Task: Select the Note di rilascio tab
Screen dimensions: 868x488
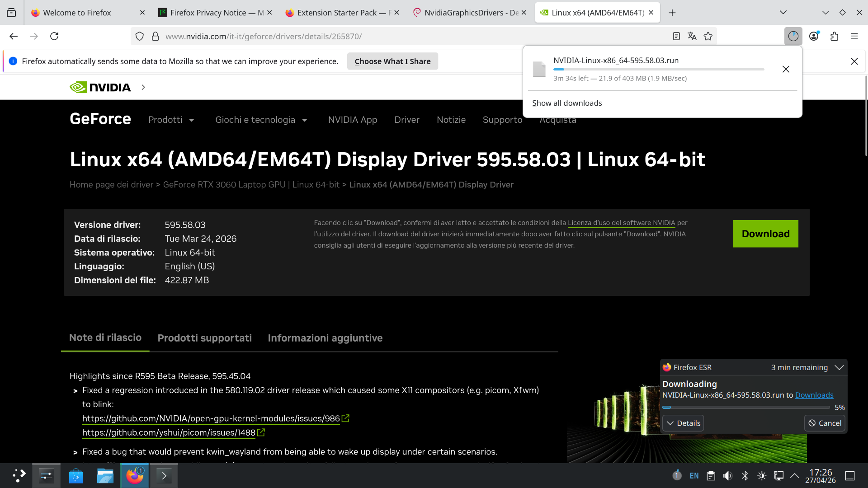Action: tap(105, 338)
